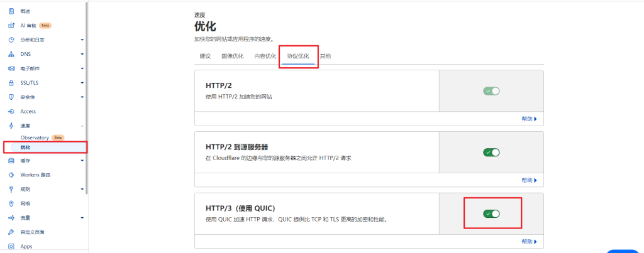Switch to the 内容优化 tab
644x253 pixels.
point(265,56)
